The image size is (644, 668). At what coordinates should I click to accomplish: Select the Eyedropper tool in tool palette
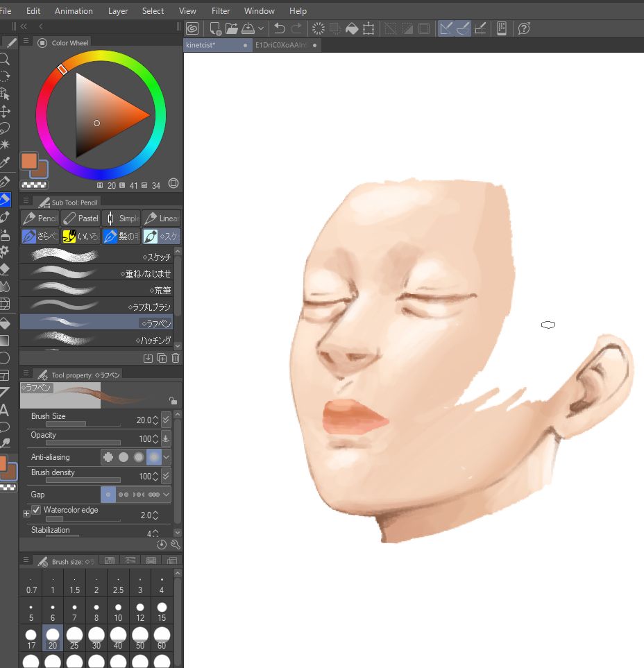tap(5, 163)
